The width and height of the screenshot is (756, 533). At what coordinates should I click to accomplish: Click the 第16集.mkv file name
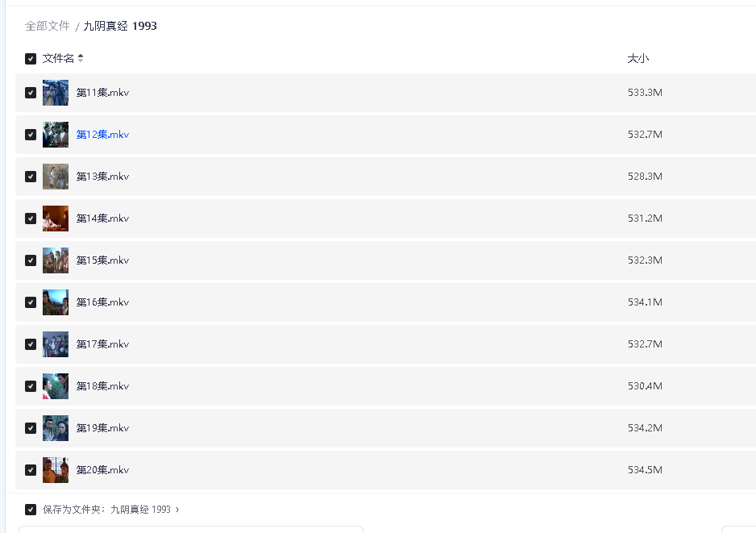pos(102,302)
